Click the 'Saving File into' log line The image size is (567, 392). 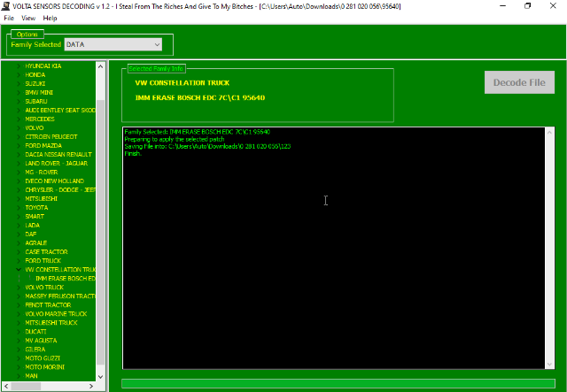tap(207, 146)
